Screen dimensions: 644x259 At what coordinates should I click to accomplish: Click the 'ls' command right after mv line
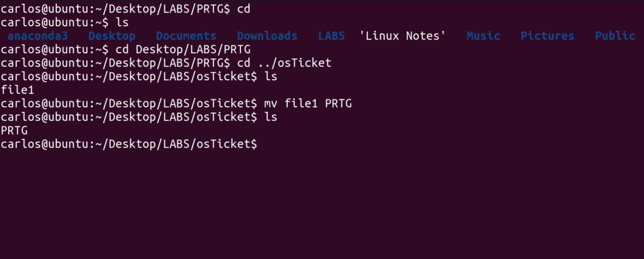(x=270, y=117)
